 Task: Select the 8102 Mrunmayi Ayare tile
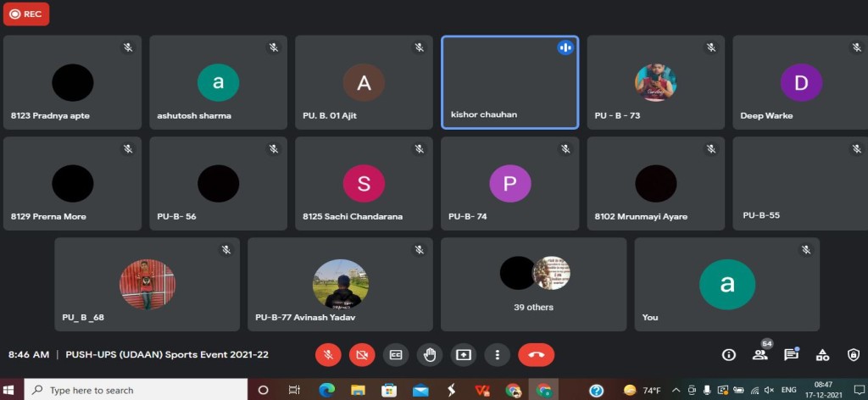point(655,184)
